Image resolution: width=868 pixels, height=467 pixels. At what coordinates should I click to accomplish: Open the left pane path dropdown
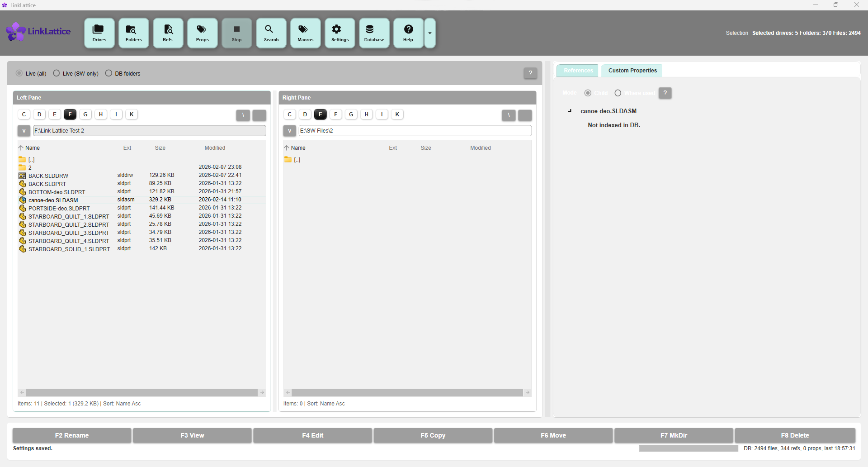coord(24,131)
